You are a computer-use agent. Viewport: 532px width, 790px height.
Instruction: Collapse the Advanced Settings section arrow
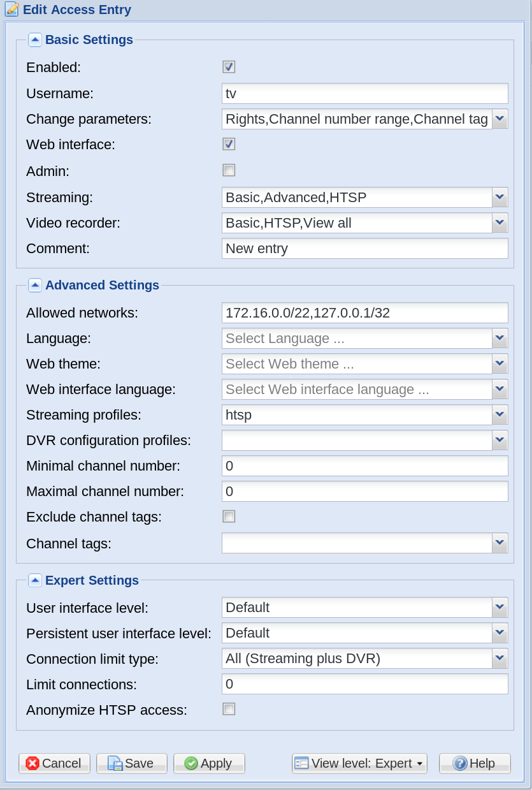tap(35, 285)
